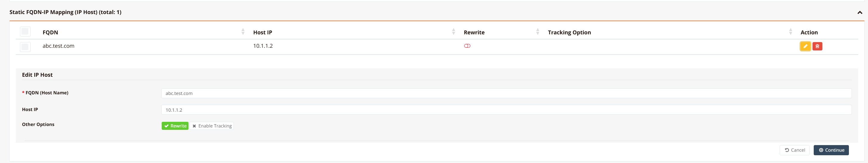The height and width of the screenshot is (163, 868).
Task: Click the Action column header
Action: pos(809,33)
